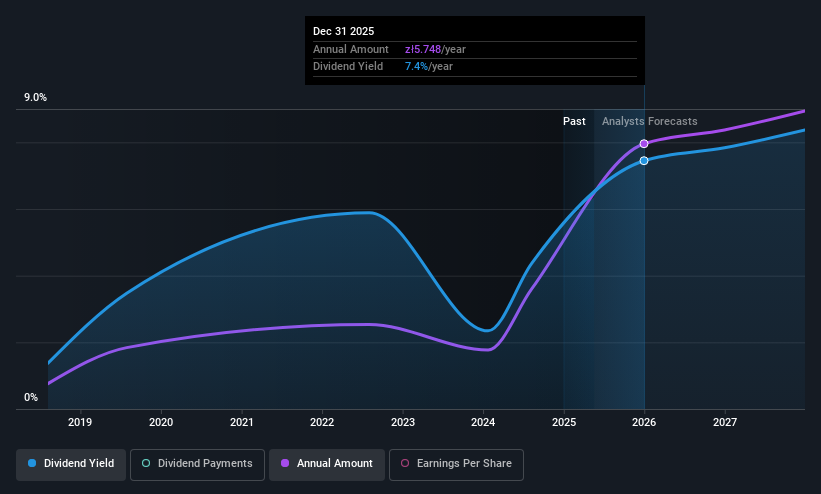The height and width of the screenshot is (494, 821).
Task: Enable the Dividend Payments series
Action: pos(197,464)
